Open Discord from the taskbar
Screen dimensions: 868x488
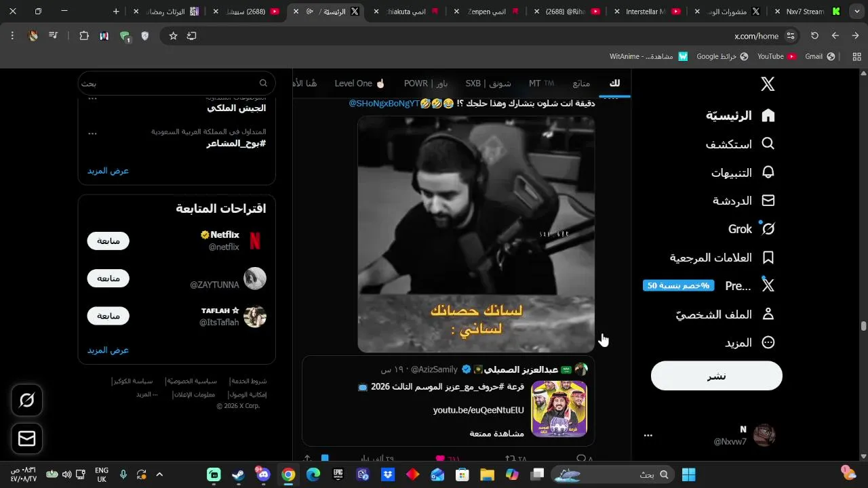pos(263,474)
